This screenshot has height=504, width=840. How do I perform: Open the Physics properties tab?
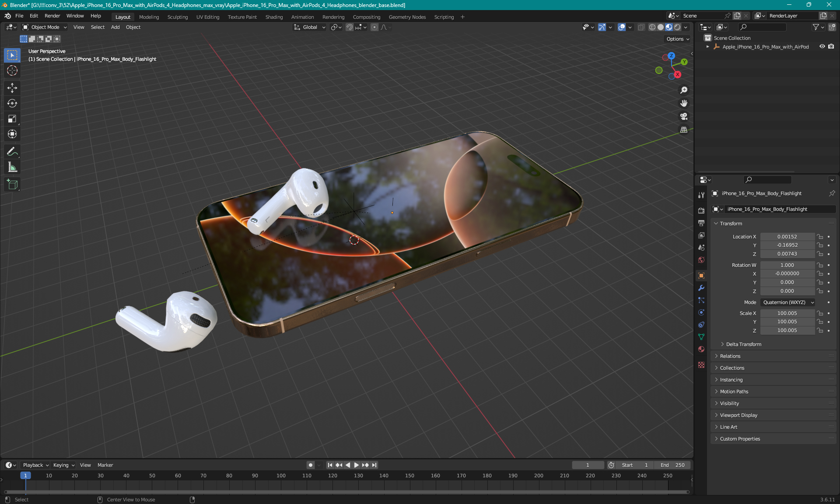(x=701, y=312)
